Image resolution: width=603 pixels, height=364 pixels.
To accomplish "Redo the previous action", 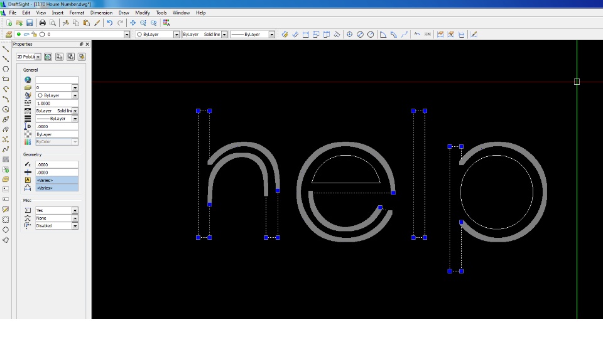I will pyautogui.click(x=120, y=23).
